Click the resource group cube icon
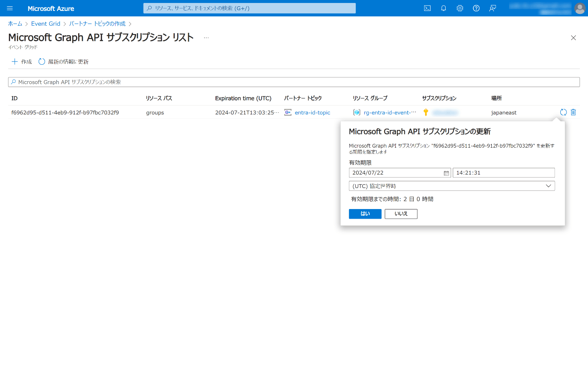Viewport: 588px width, 368px height. (x=357, y=112)
